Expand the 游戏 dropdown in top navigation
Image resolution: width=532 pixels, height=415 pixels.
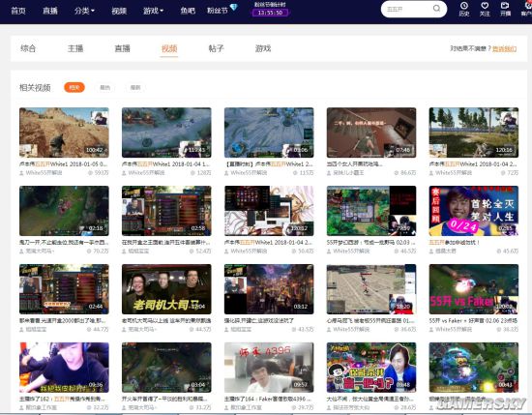pyautogui.click(x=153, y=11)
